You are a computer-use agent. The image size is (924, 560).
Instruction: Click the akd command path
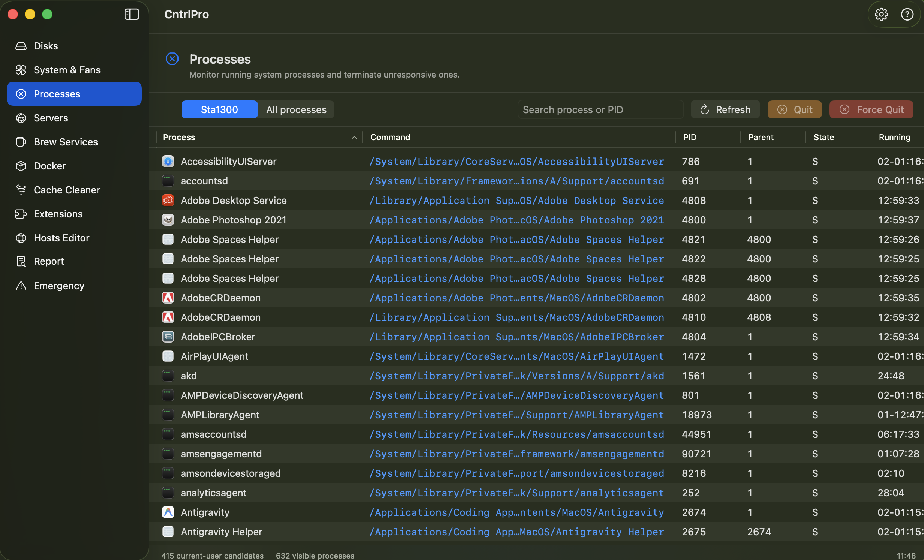point(516,376)
